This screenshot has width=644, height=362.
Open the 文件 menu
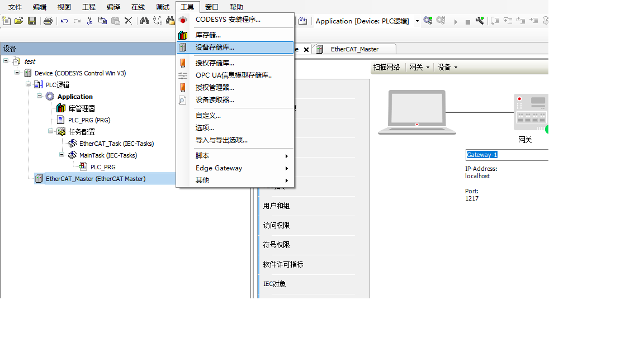click(x=15, y=7)
